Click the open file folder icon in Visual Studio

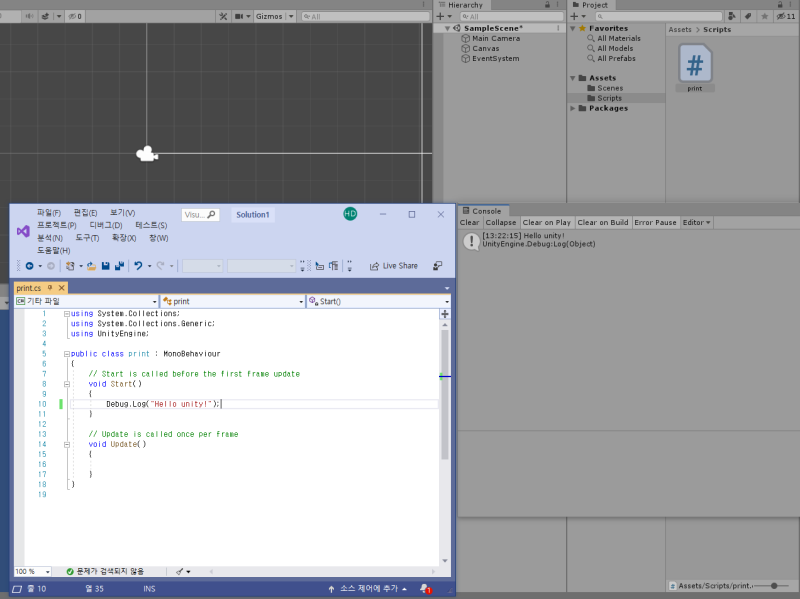[91, 266]
